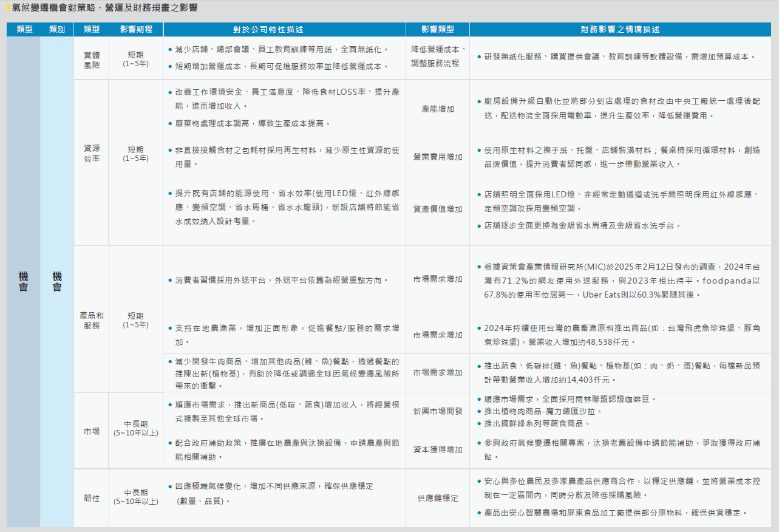Image resolution: width=779 pixels, height=532 pixels.
Task: Click the 產能增加 impact type cell
Action: [x=437, y=109]
